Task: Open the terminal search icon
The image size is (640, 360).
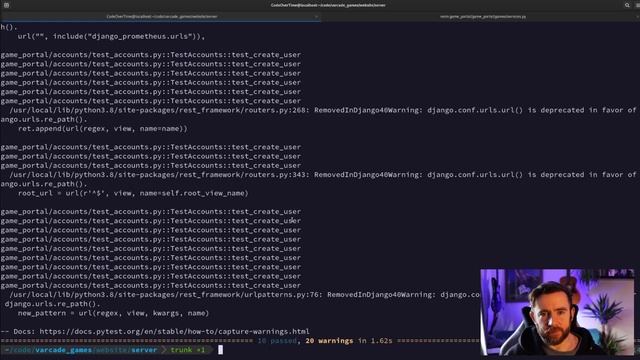Action: (627, 5)
